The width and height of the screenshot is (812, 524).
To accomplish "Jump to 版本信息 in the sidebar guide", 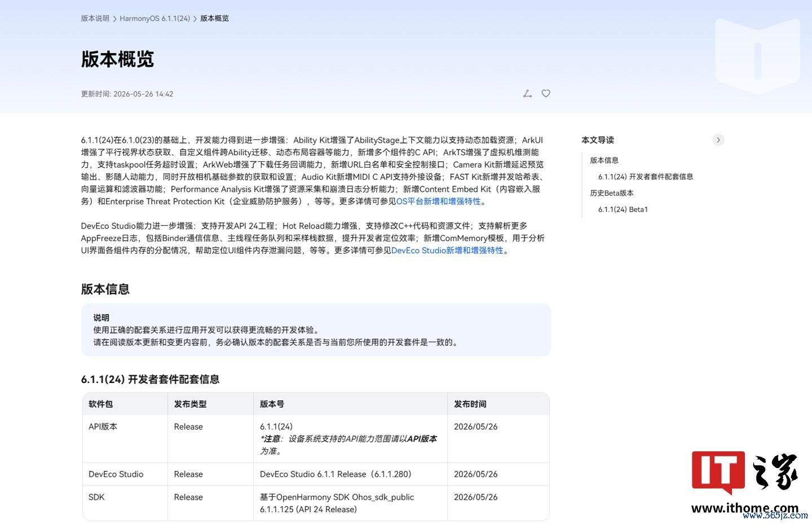I will click(x=604, y=160).
